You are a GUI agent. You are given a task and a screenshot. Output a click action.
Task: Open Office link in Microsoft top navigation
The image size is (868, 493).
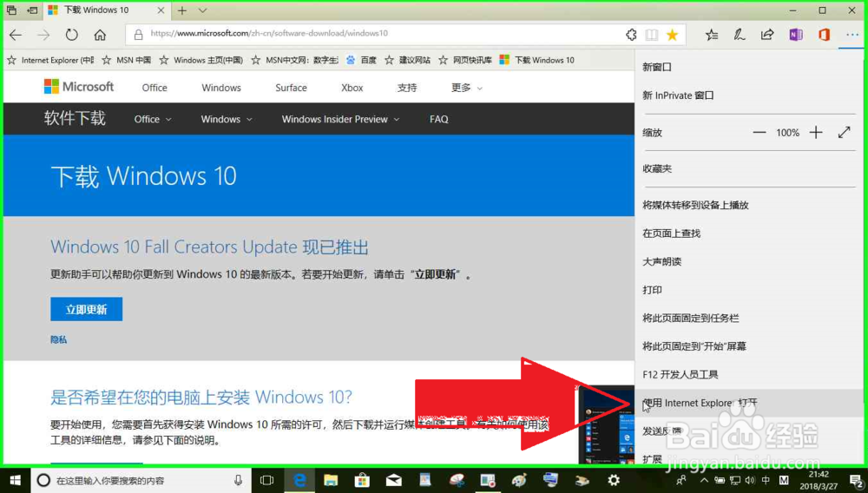click(x=155, y=88)
